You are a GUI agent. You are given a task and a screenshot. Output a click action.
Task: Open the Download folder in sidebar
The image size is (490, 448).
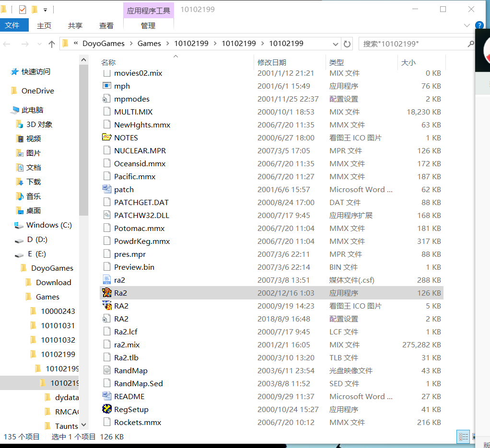point(48,283)
